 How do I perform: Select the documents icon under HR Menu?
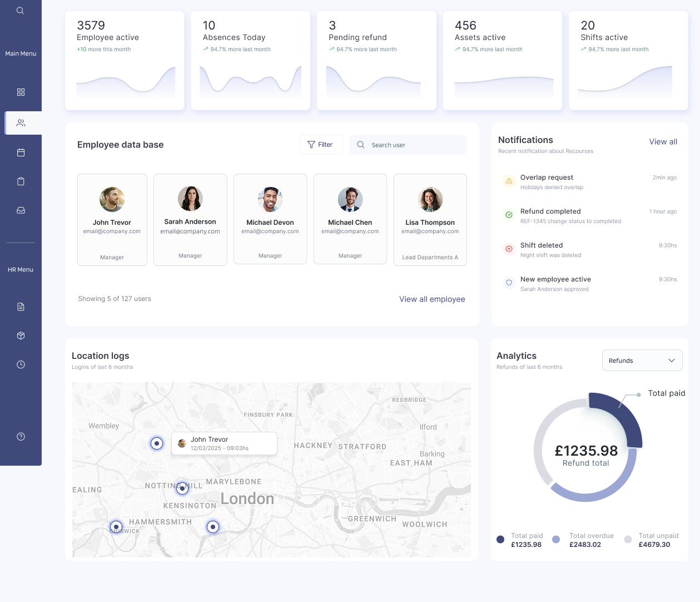coord(21,306)
